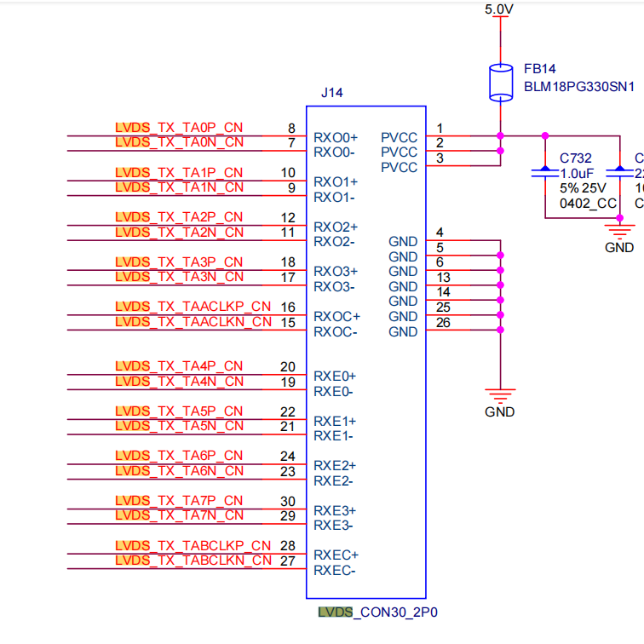Select the 0402_CC footprint text
Viewport: 644px width, 644px height.
tap(588, 204)
